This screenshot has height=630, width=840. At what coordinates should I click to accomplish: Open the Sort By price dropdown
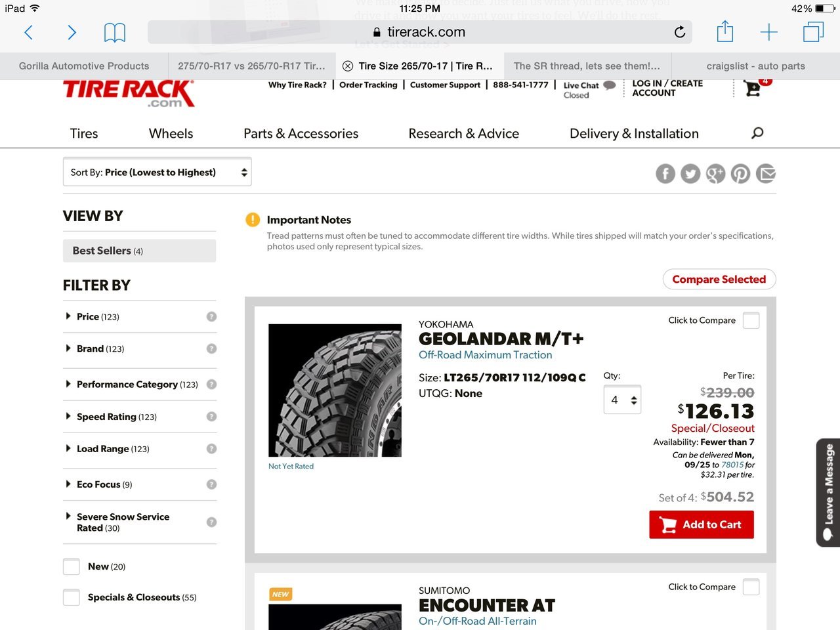pos(157,172)
